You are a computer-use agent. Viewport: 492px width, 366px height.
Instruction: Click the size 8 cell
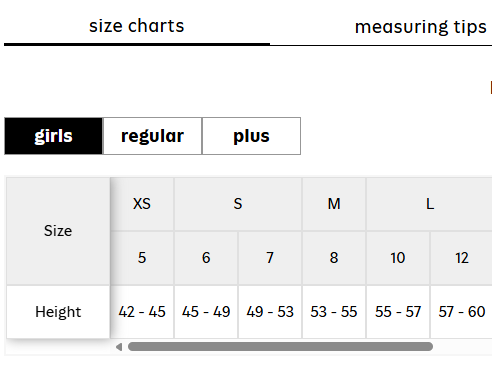[334, 258]
